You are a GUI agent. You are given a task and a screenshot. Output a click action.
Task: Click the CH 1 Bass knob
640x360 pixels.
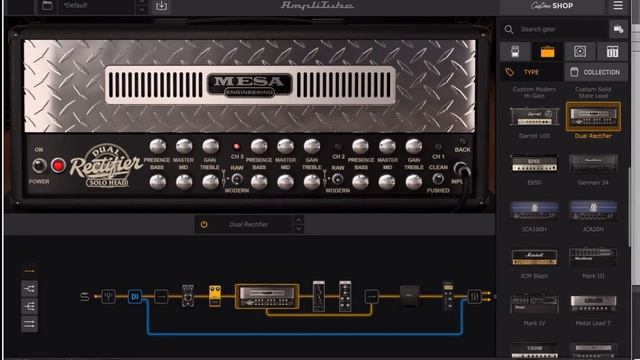tap(360, 182)
